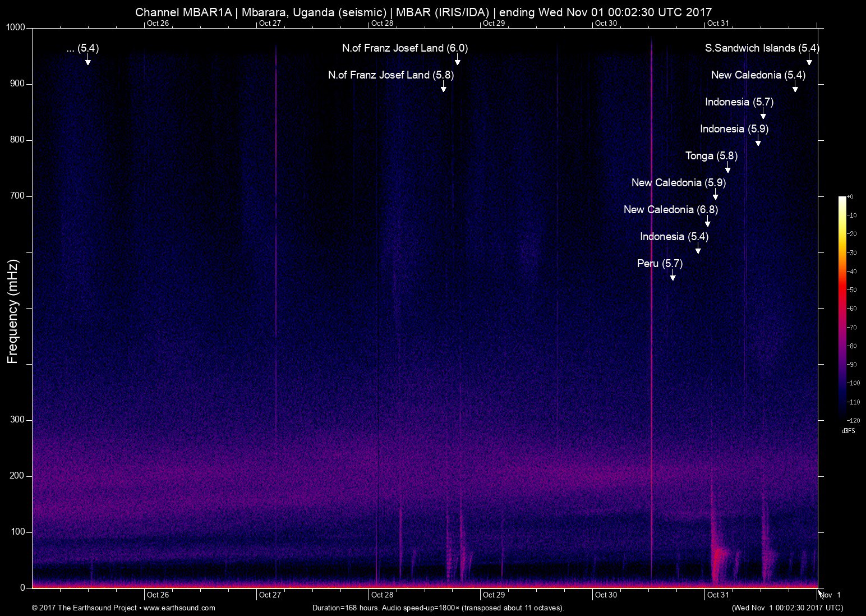
Task: Click the dBFS color scale bar
Action: [842, 309]
